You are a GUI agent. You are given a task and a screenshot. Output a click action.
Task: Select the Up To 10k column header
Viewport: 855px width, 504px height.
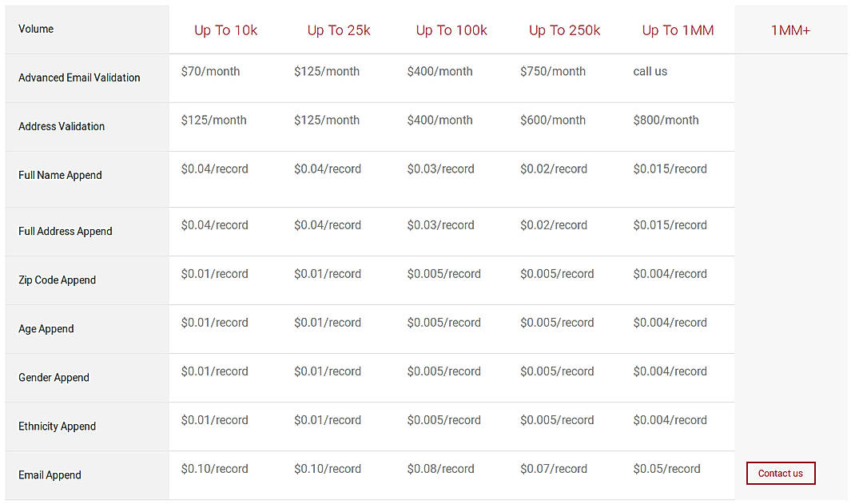pyautogui.click(x=226, y=30)
